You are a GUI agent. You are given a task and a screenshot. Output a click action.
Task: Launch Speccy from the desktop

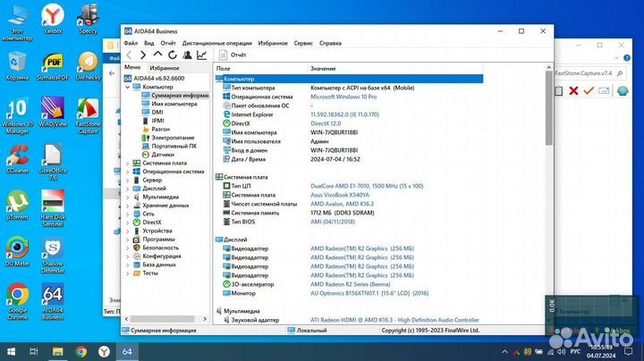pos(89,21)
